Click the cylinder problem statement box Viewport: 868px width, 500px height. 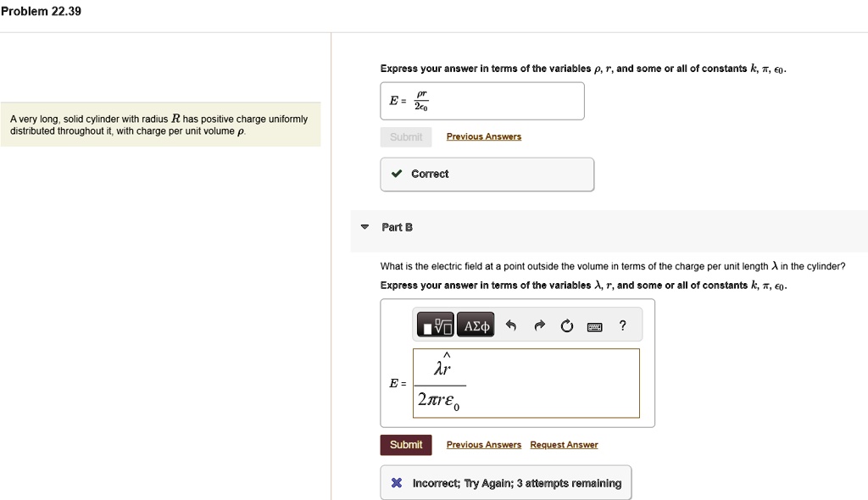click(159, 125)
